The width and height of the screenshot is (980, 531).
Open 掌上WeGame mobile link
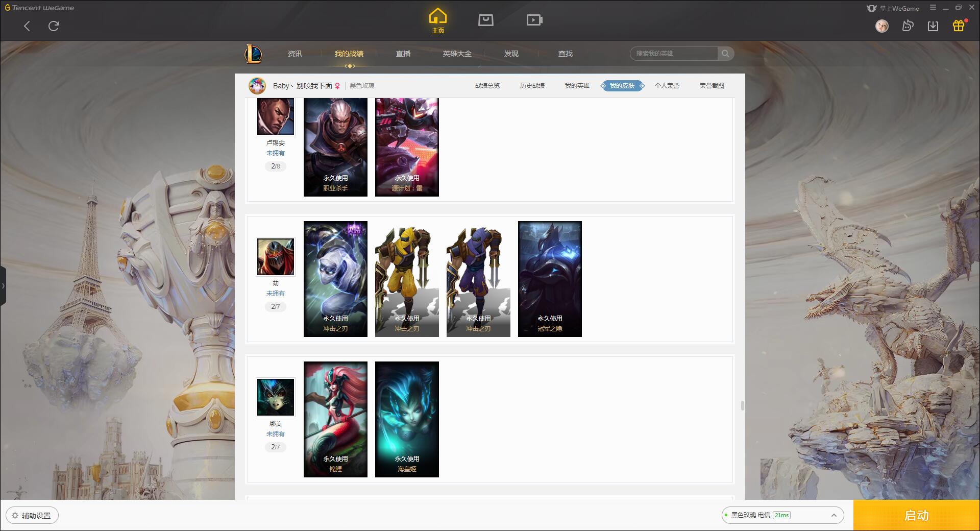pos(893,8)
